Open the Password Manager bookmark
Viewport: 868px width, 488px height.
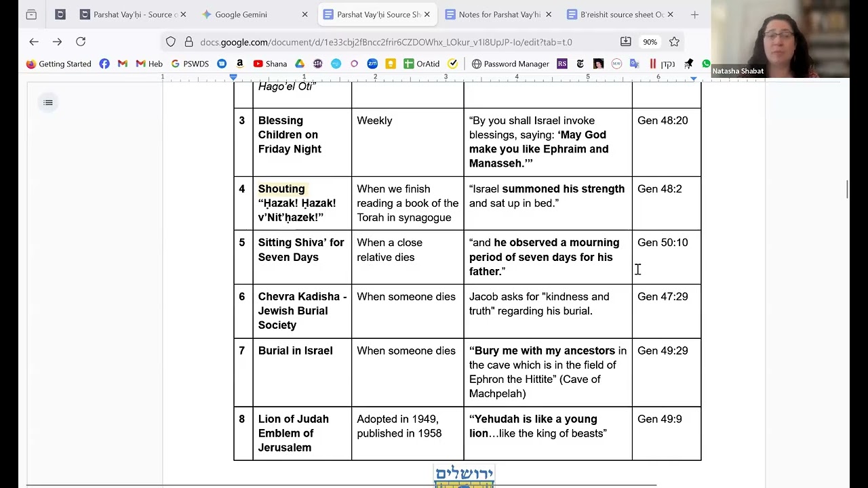pyautogui.click(x=511, y=64)
